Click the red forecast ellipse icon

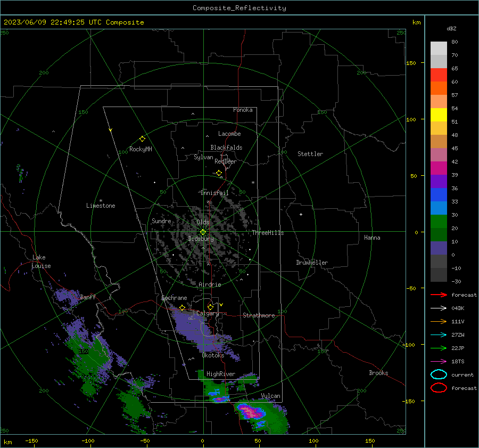coord(439,388)
